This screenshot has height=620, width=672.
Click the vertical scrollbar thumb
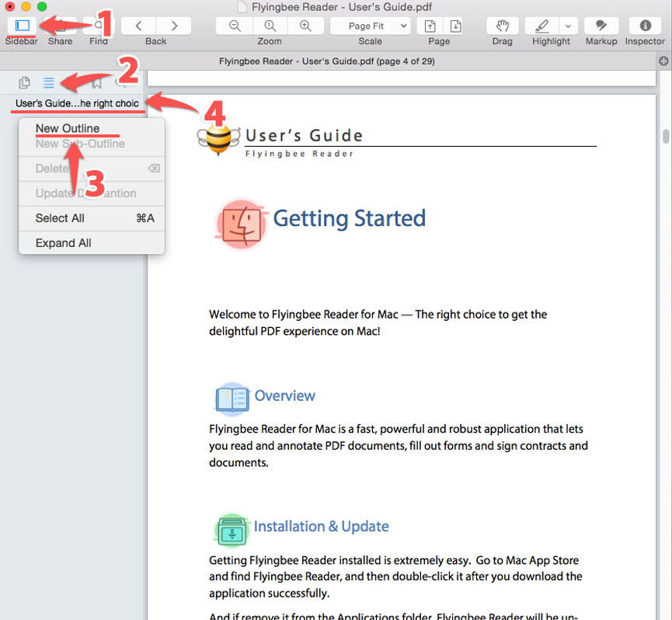[x=666, y=137]
